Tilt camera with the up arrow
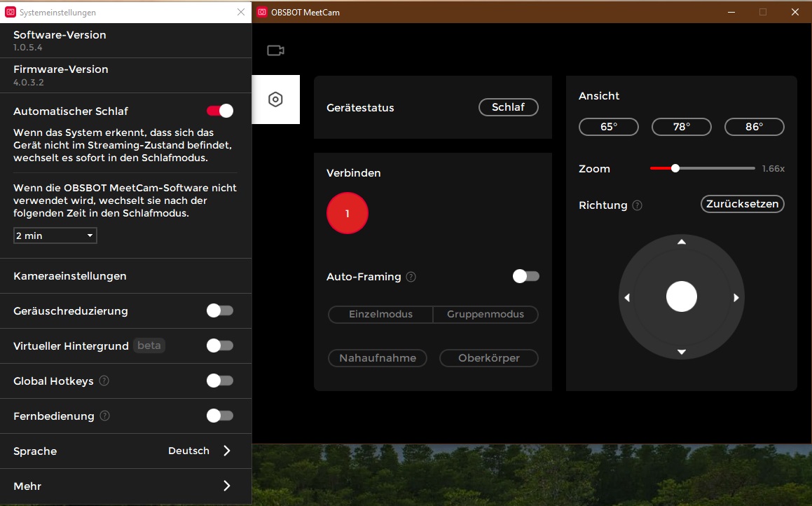812x506 pixels. tap(682, 242)
